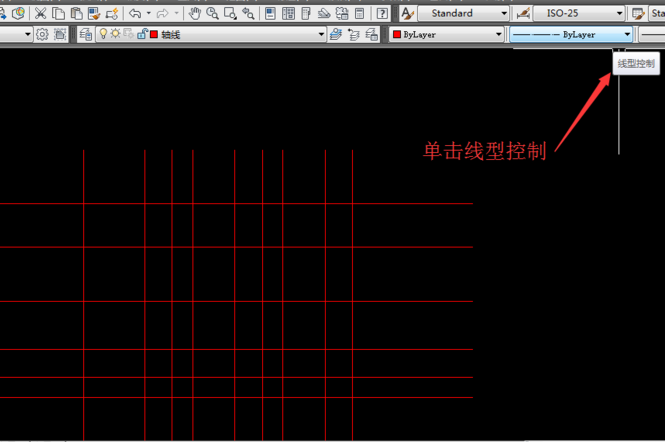Click the Zoom Realtime magnifier icon
This screenshot has height=442, width=665.
212,14
